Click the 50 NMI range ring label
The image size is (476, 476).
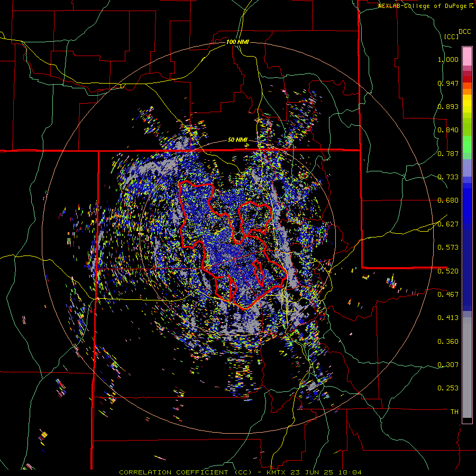pos(237,140)
